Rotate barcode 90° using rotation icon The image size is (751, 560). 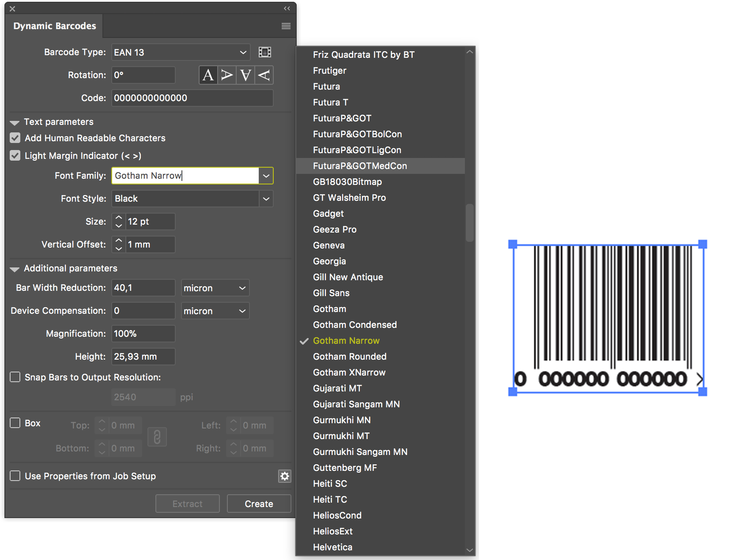[x=226, y=75]
